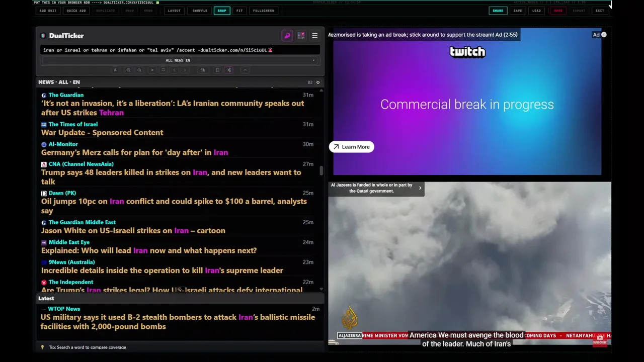This screenshot has width=644, height=362.
Task: Click The Guardian source favicon
Action: (44, 95)
